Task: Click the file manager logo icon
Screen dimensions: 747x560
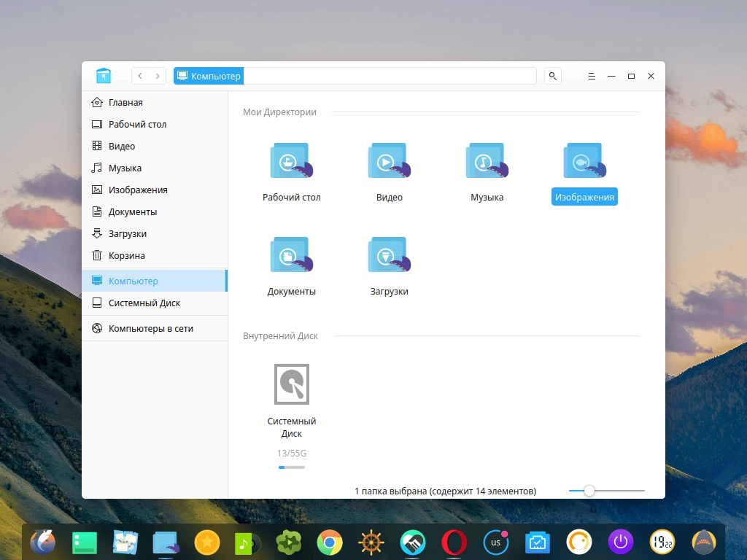Action: [104, 76]
